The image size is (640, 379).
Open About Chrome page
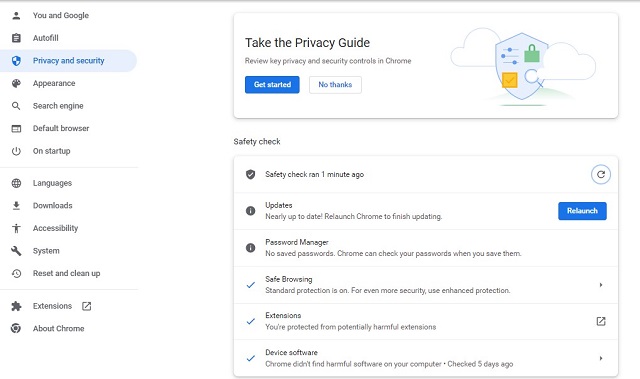tap(58, 328)
